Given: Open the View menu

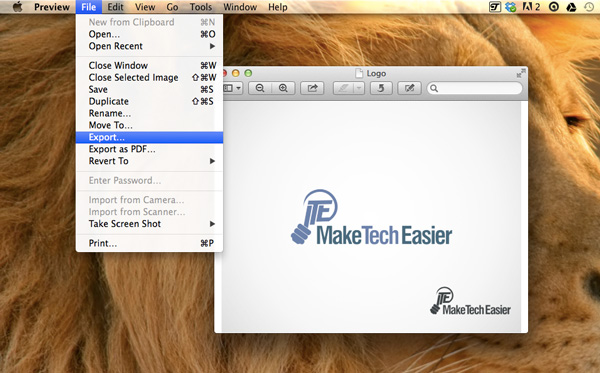Looking at the screenshot, I should click(145, 7).
